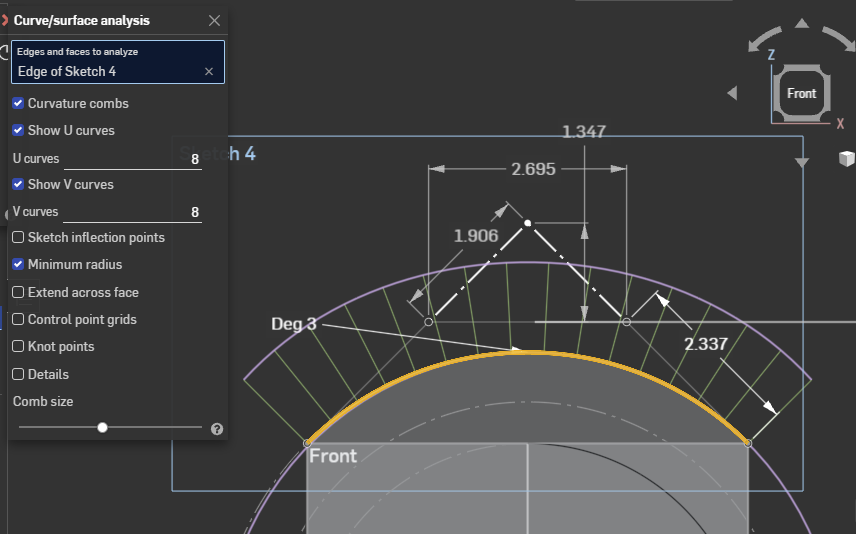Uncheck Show V curves
Screen dimensions: 856x534
click(18, 184)
